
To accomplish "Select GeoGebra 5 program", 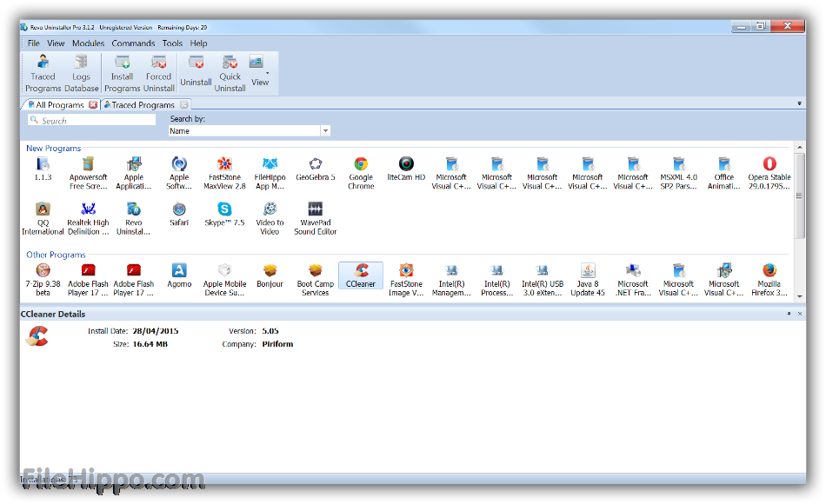I will [315, 169].
